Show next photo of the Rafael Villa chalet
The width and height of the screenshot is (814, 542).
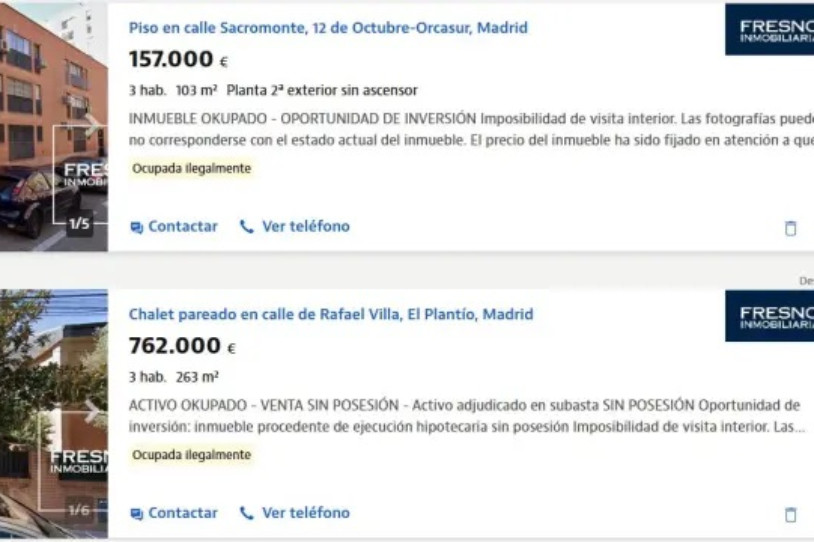click(x=93, y=411)
